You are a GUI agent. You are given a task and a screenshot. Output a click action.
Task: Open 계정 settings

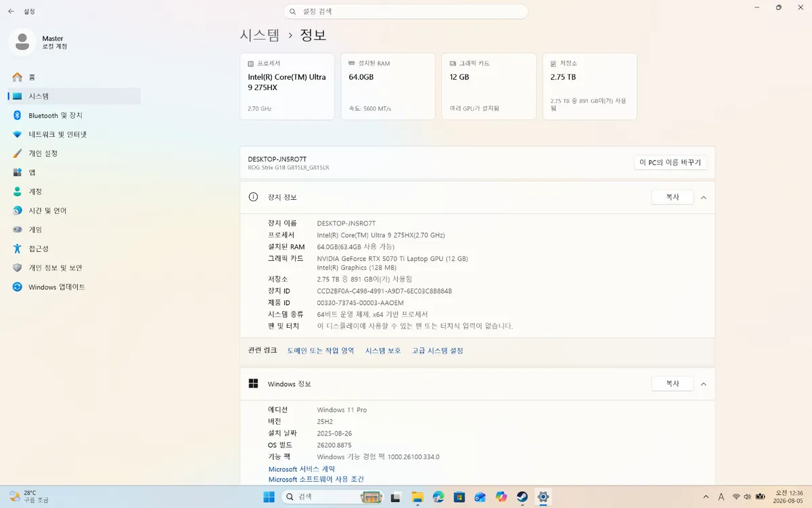point(74,192)
